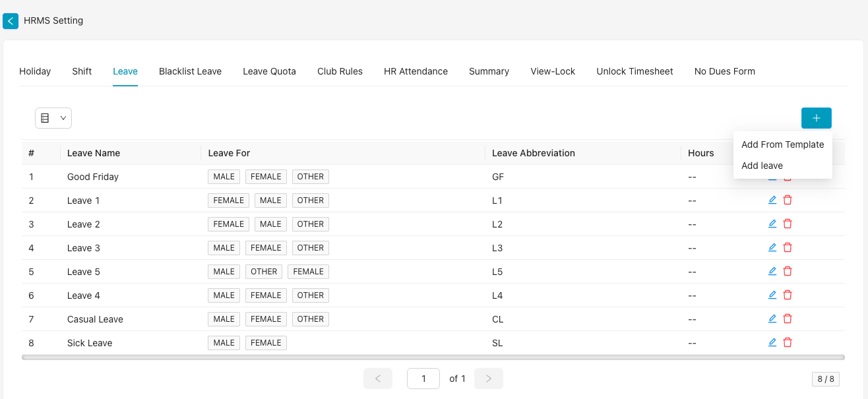Switch to the Holiday tab
The width and height of the screenshot is (868, 399).
click(35, 71)
